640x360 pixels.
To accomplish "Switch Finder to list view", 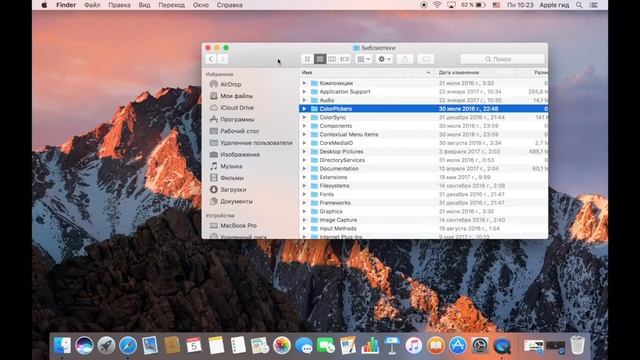I will 320,59.
